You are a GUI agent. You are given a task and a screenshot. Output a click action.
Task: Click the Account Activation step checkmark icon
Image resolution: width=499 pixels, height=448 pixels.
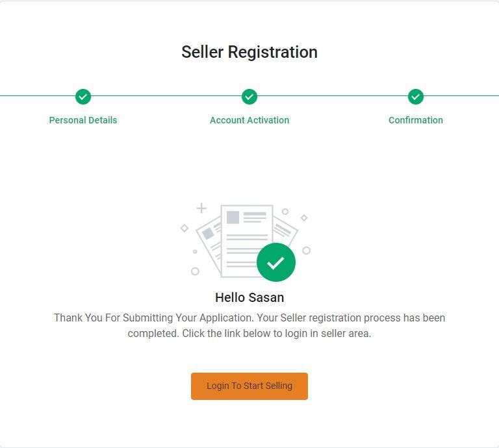[x=249, y=97]
